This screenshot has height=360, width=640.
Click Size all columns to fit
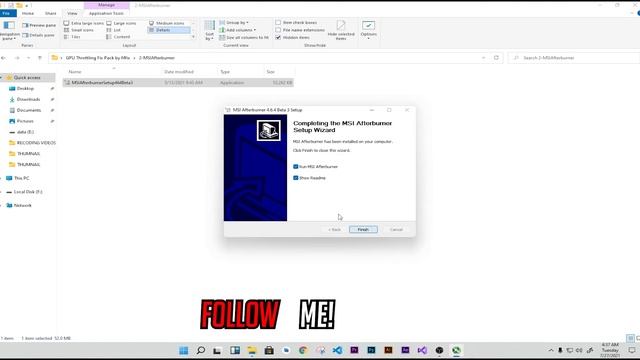click(x=244, y=37)
